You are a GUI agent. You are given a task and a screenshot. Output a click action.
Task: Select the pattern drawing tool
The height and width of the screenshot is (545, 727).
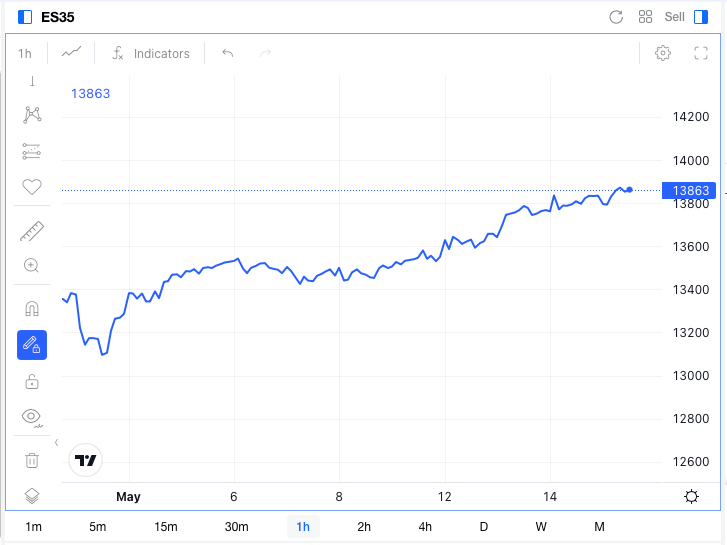32,115
